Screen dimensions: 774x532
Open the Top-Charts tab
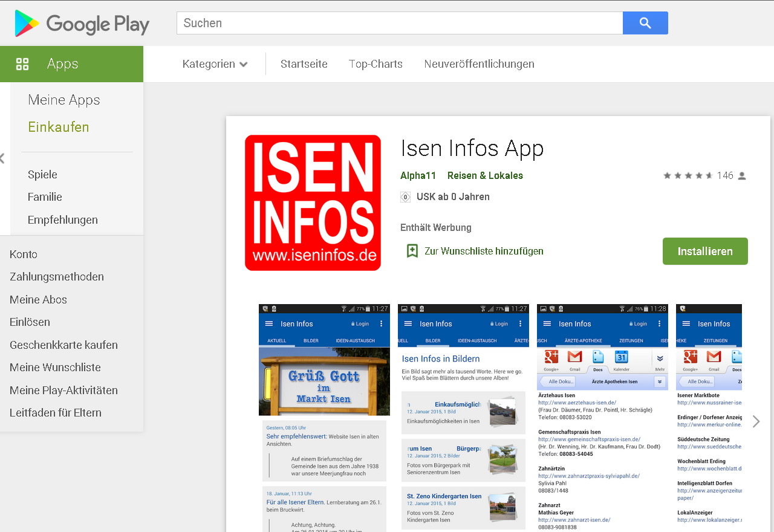coord(376,64)
